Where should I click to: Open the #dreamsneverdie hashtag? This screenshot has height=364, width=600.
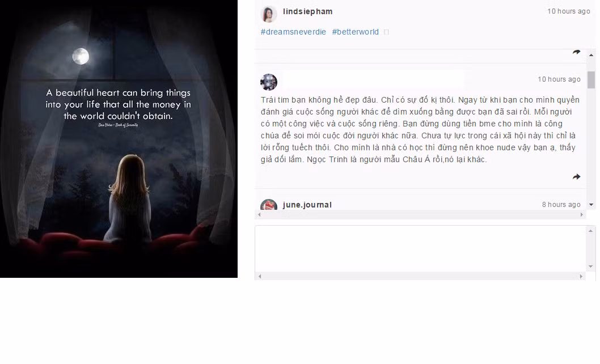pos(293,32)
